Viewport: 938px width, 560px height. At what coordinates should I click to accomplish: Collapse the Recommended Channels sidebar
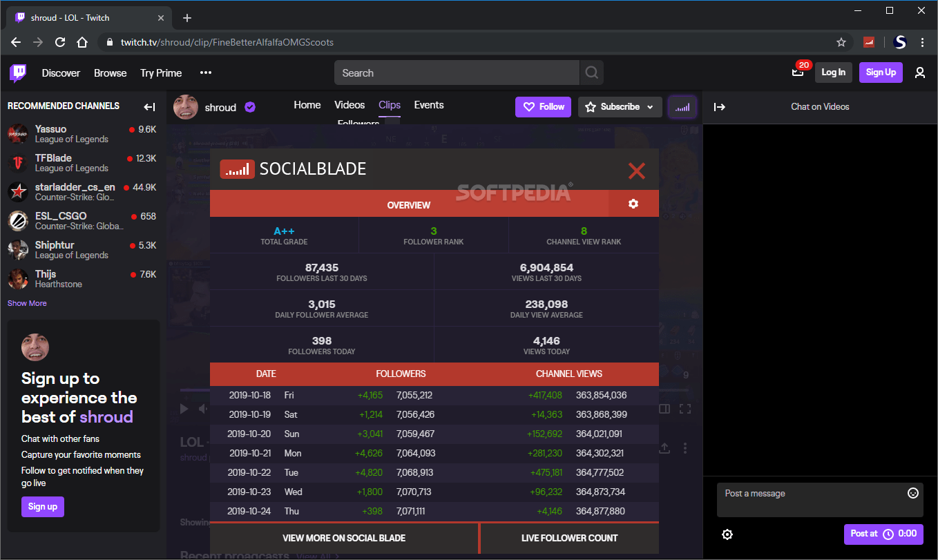point(149,106)
